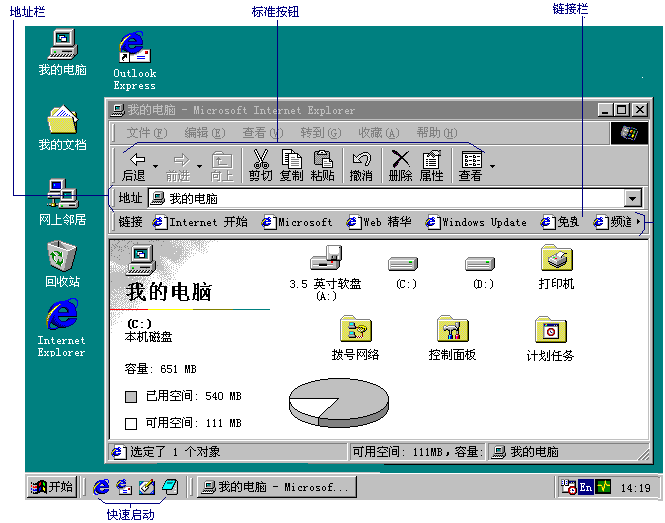Click the disk usage pie chart

(x=339, y=403)
